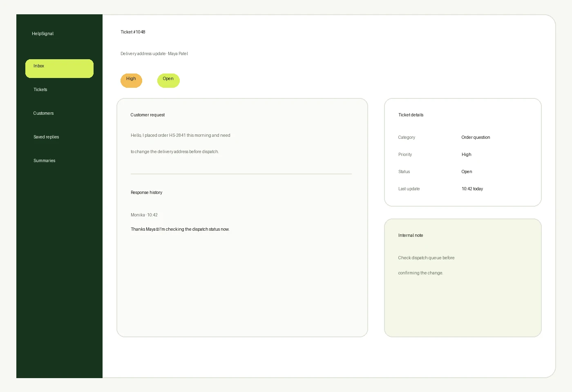
Task: Click the HelpSignal logo text
Action: (x=43, y=33)
